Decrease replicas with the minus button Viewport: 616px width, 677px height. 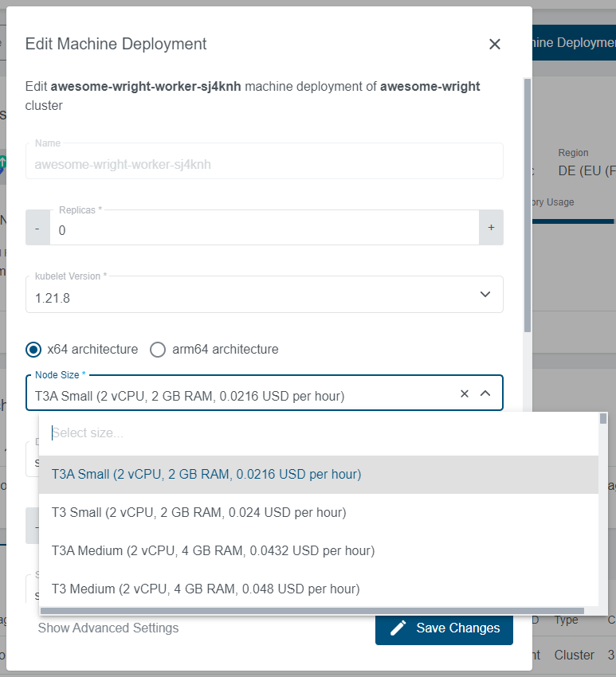(37, 228)
